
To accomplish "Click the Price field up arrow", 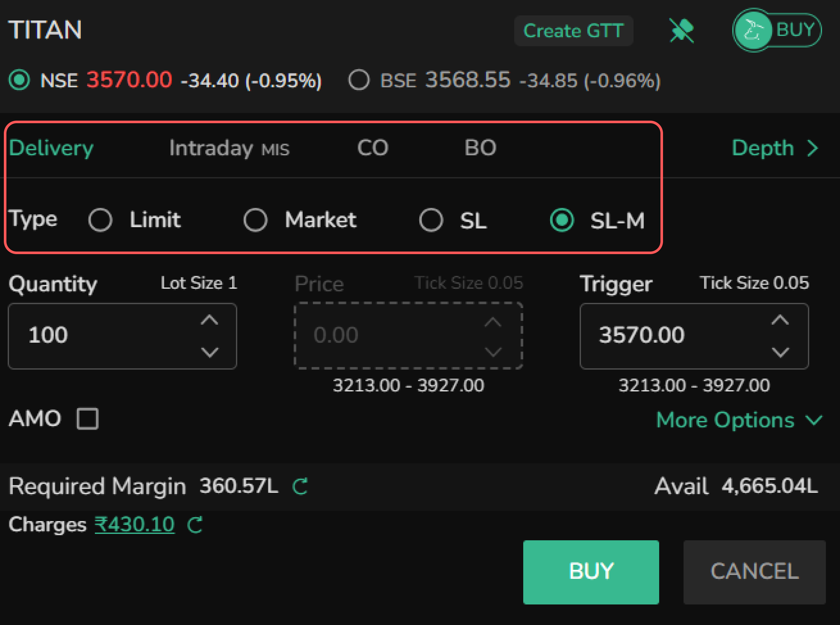I will (x=493, y=322).
